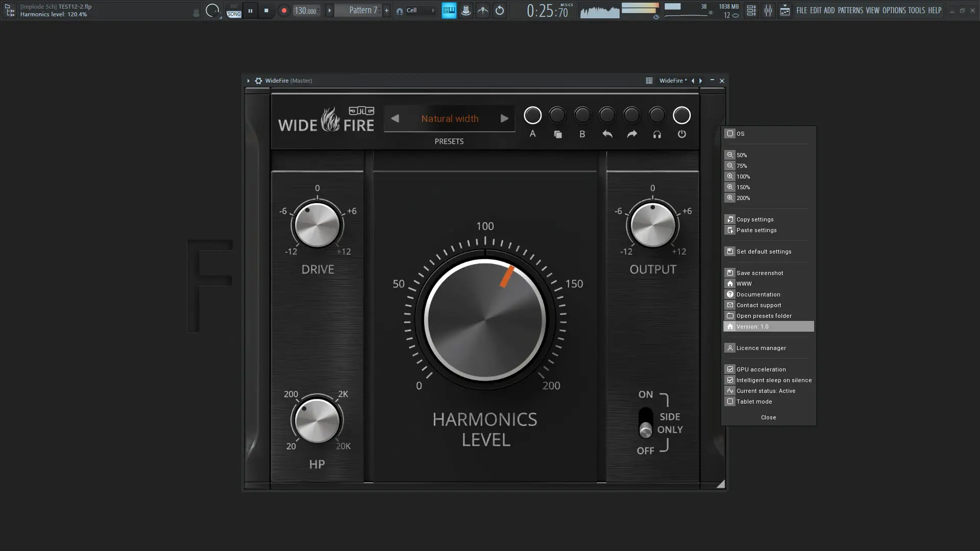The width and height of the screenshot is (980, 551).
Task: Select the B comparison slot
Action: (582, 134)
